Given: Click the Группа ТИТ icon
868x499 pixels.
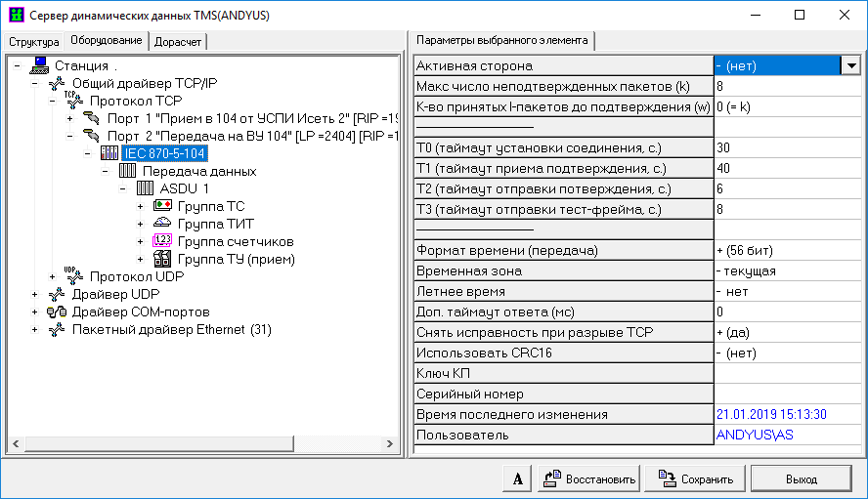Looking at the screenshot, I should 162,224.
